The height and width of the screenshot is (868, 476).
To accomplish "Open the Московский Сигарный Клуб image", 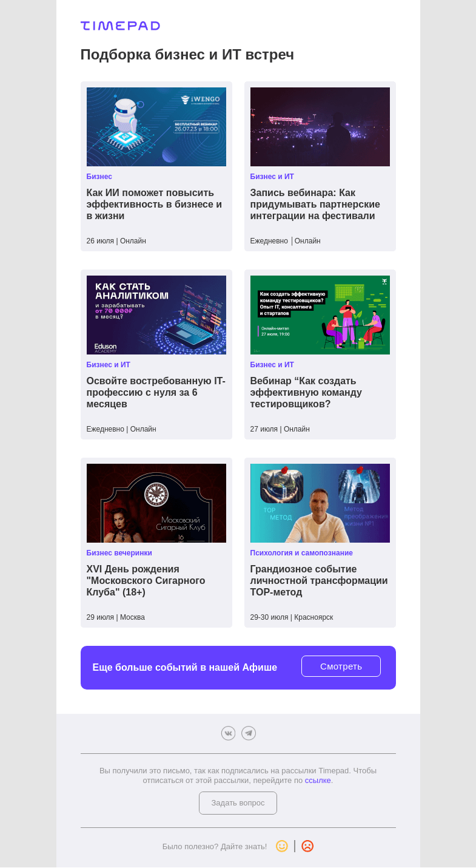I will click(x=156, y=503).
